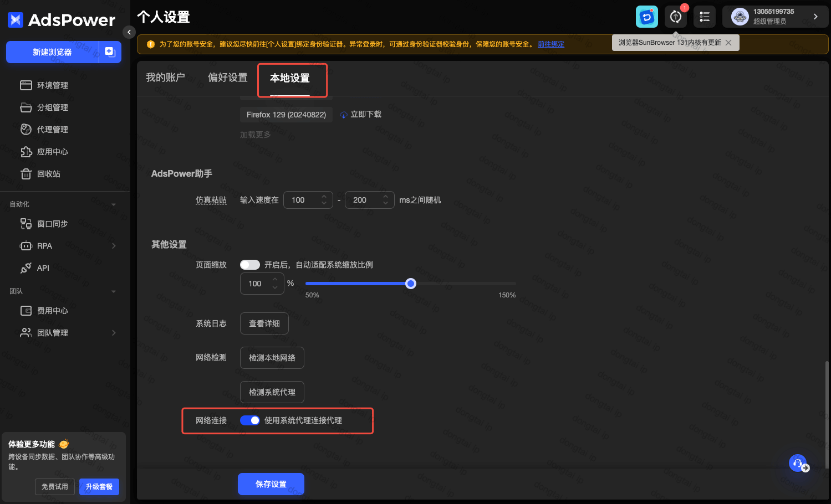
Task: Turn off 使用系统代理连接代理 switch
Action: pos(249,420)
